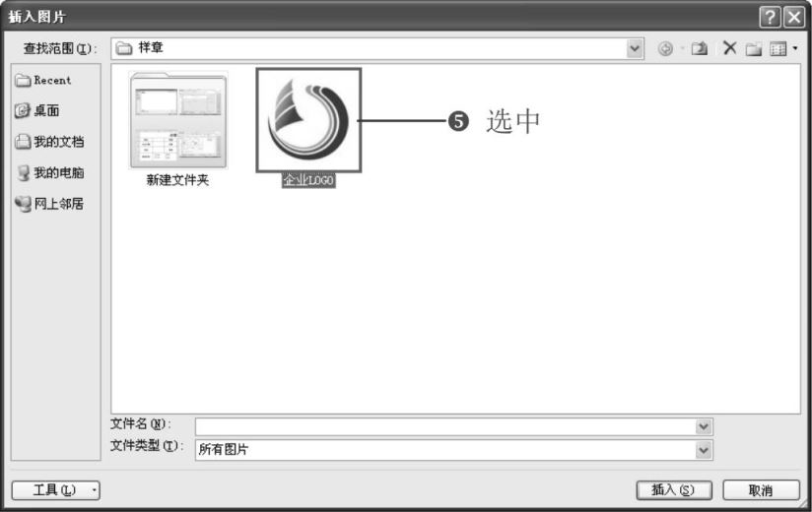Open Recent in the places sidebar
The height and width of the screenshot is (512, 812).
pos(43,80)
